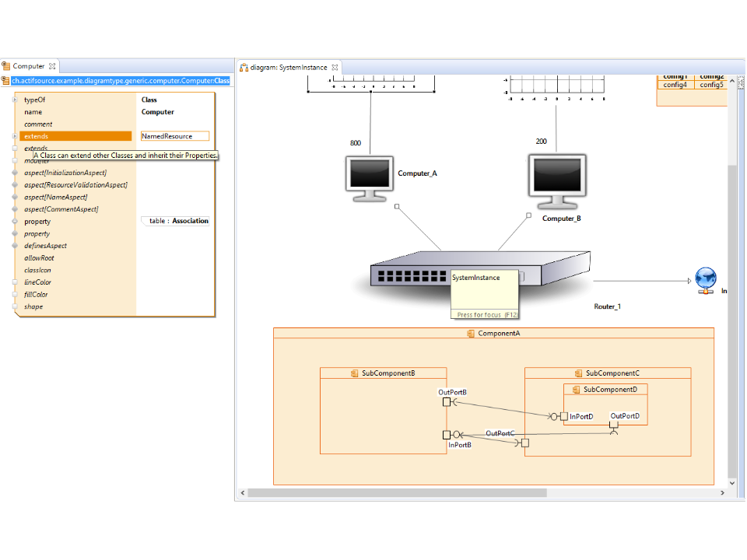The width and height of the screenshot is (747, 560).
Task: Click the Computer_A monitor icon
Action: pos(368,178)
